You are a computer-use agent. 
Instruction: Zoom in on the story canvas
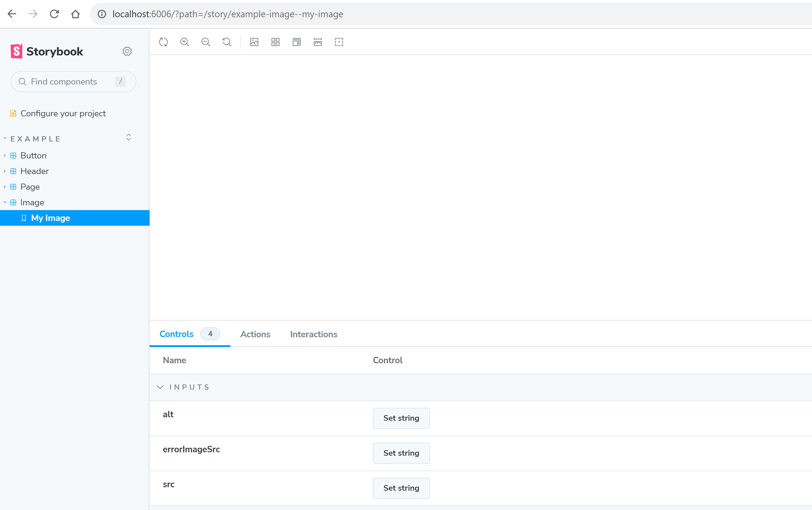point(185,42)
